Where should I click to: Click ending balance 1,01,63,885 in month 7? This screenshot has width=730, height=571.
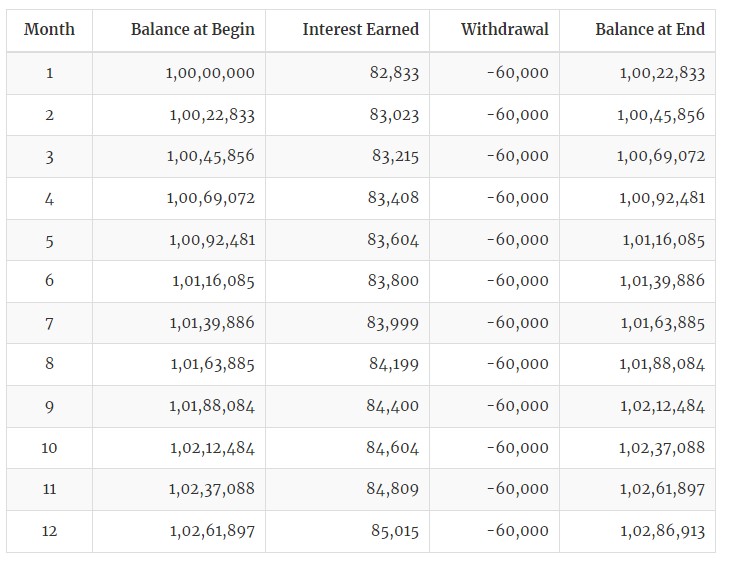pos(662,323)
